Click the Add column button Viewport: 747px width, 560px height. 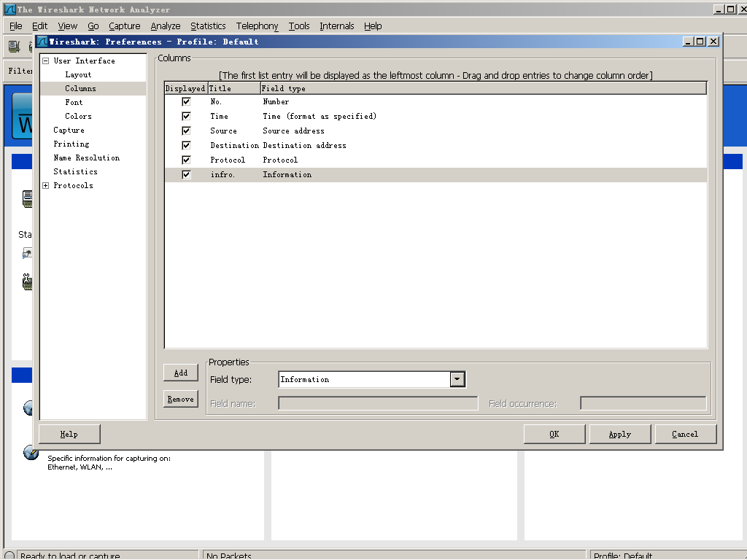(x=181, y=373)
